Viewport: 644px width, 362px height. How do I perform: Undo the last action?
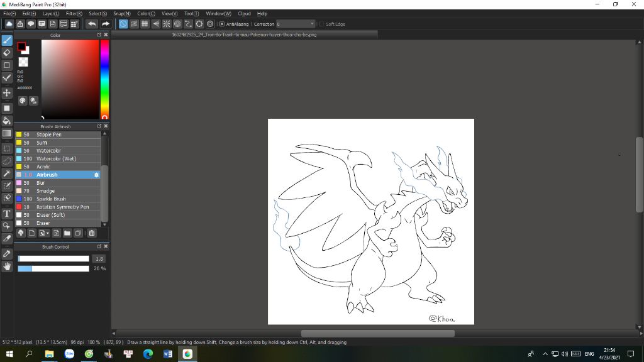tap(92, 25)
